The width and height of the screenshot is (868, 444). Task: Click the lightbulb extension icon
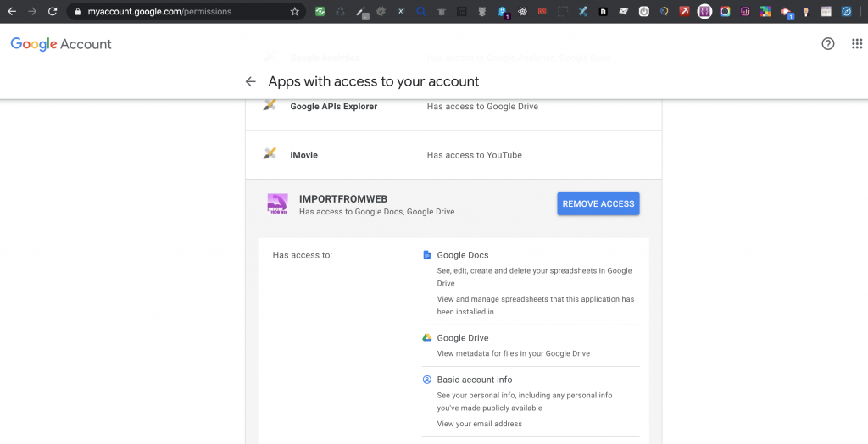805,12
